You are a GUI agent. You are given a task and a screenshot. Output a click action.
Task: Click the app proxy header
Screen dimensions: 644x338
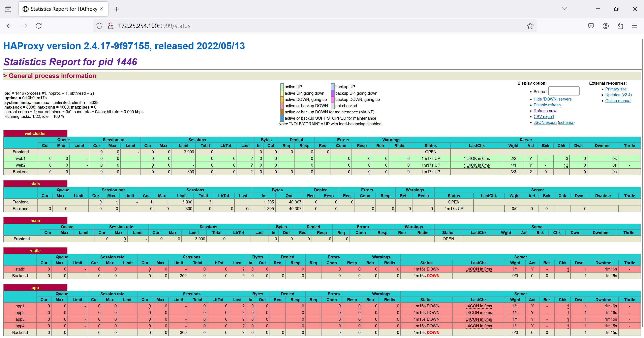point(35,288)
